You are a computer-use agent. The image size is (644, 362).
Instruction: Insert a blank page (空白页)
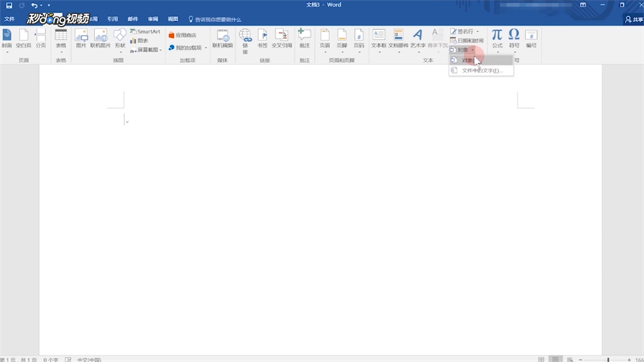tap(23, 39)
